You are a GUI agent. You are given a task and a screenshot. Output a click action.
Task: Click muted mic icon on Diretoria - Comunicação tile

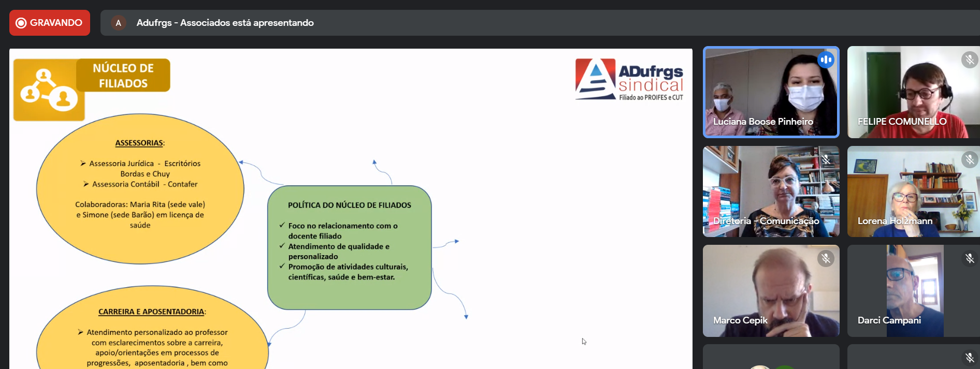826,159
